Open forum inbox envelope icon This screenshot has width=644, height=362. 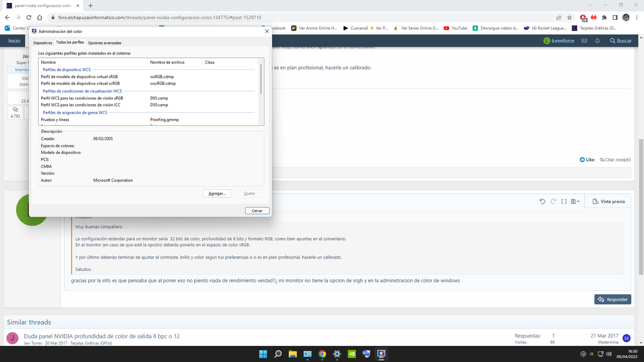coord(585,41)
